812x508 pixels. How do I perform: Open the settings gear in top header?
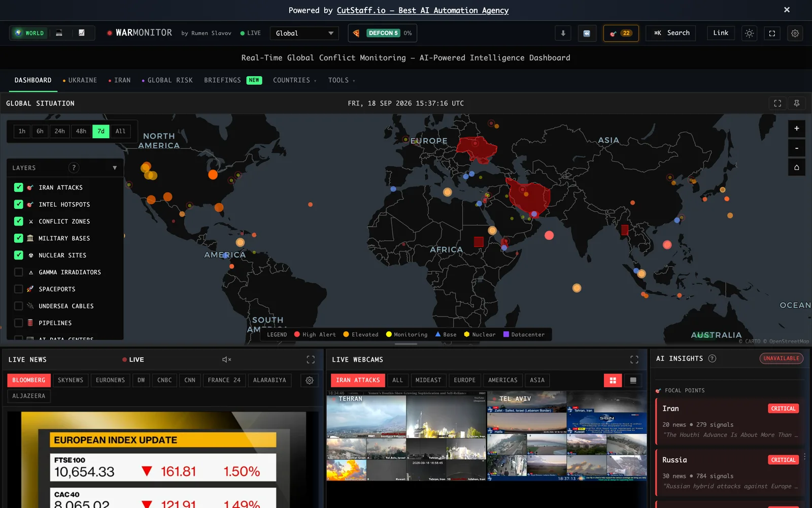click(795, 33)
